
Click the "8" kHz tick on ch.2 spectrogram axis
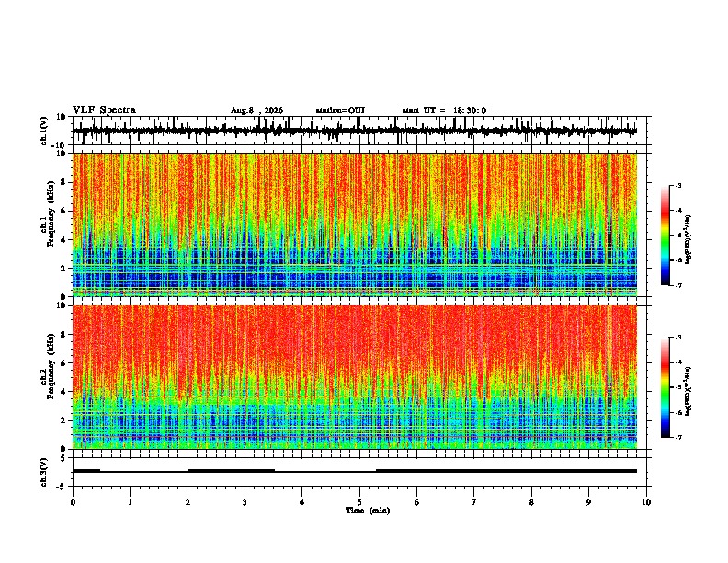[x=63, y=335]
